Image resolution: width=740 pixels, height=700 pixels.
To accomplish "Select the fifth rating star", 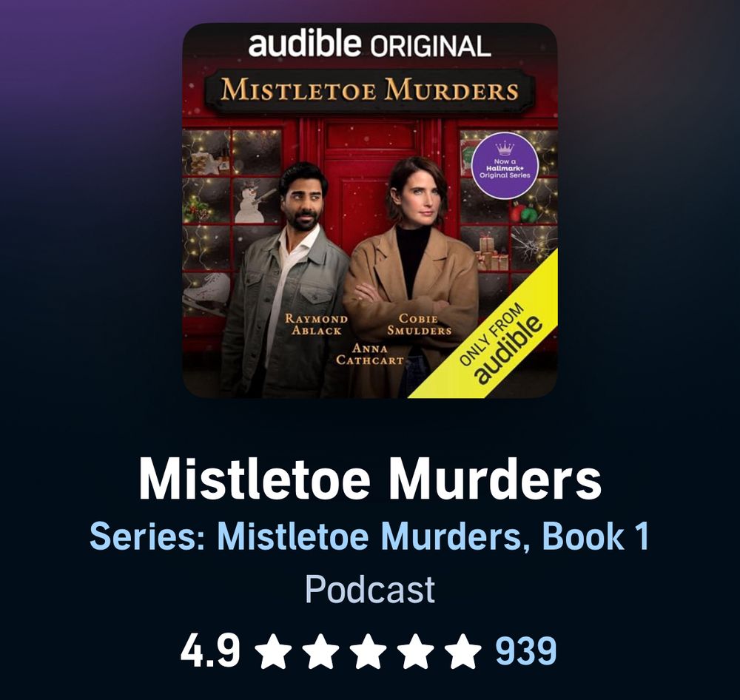I will 462,651.
